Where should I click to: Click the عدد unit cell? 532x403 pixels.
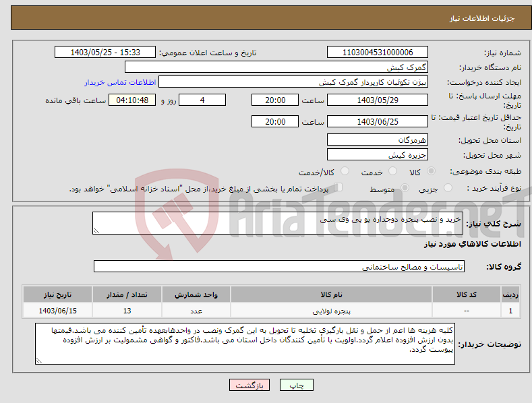196,311
